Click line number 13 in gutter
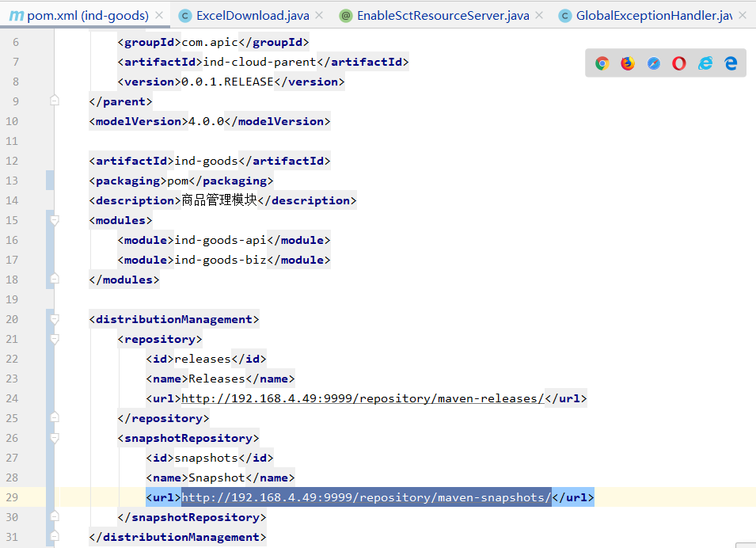Viewport: 756px width, 548px height. coord(12,181)
